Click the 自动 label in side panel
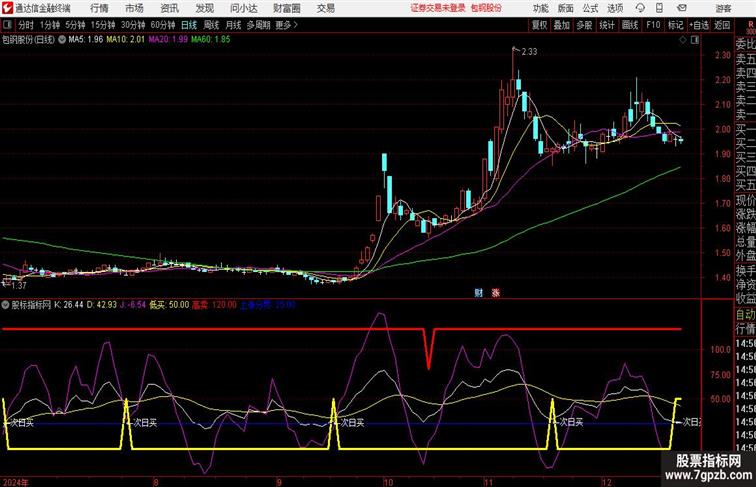This screenshot has width=756, height=487. [x=745, y=314]
